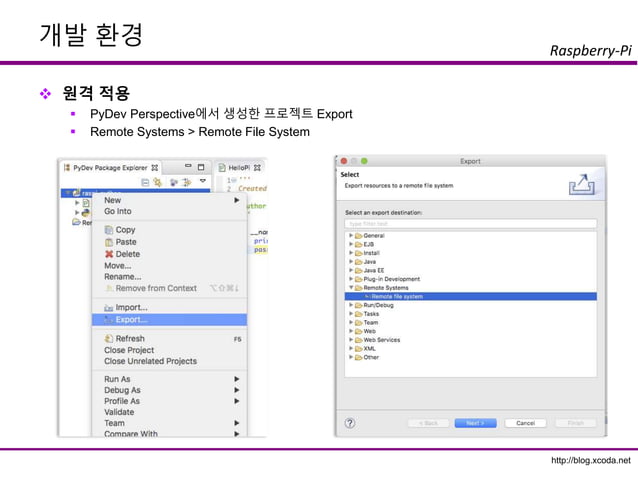Viewport: 638px width, 478px height.
Task: Expand the Java EE folder in Export tree
Action: point(351,270)
